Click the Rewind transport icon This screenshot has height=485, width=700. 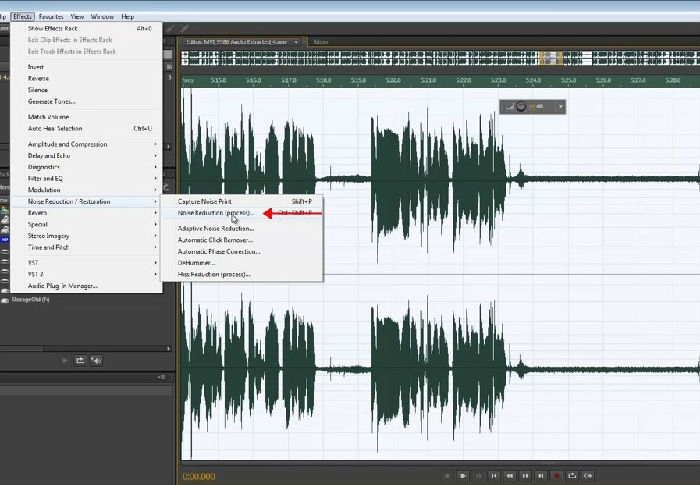[510, 476]
